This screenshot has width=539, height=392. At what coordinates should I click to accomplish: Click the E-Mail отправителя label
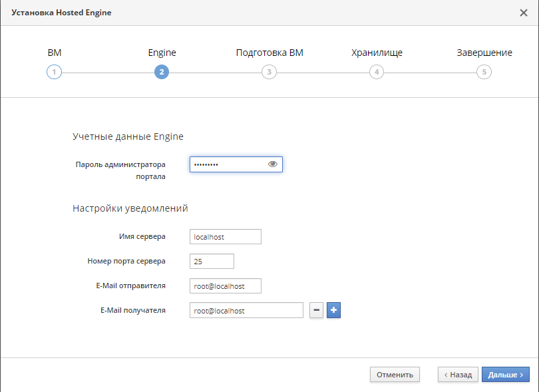pos(130,286)
